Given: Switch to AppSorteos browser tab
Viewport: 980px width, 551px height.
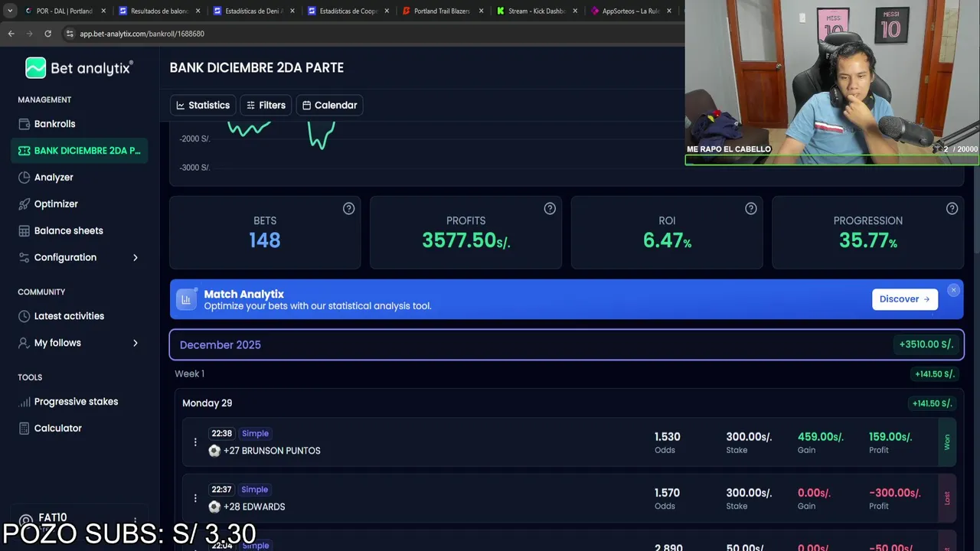Looking at the screenshot, I should (631, 11).
